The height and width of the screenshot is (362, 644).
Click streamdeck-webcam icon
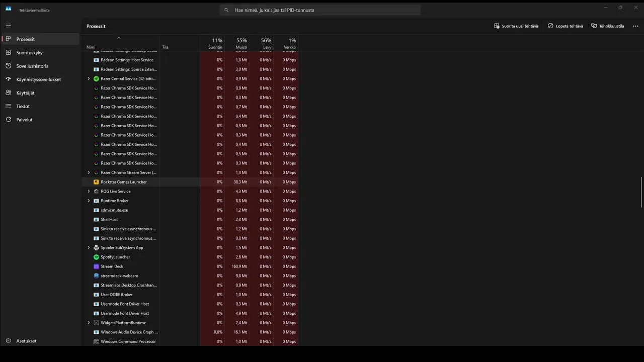(x=96, y=276)
